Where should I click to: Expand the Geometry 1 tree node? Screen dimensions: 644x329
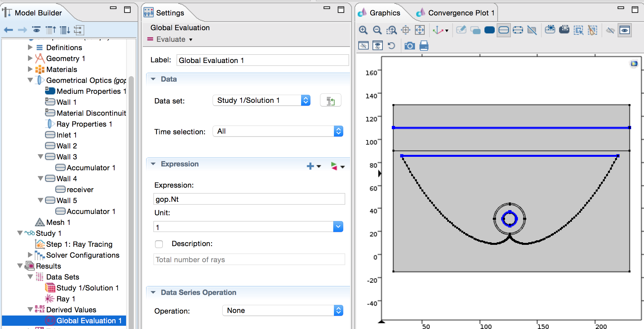click(x=30, y=58)
